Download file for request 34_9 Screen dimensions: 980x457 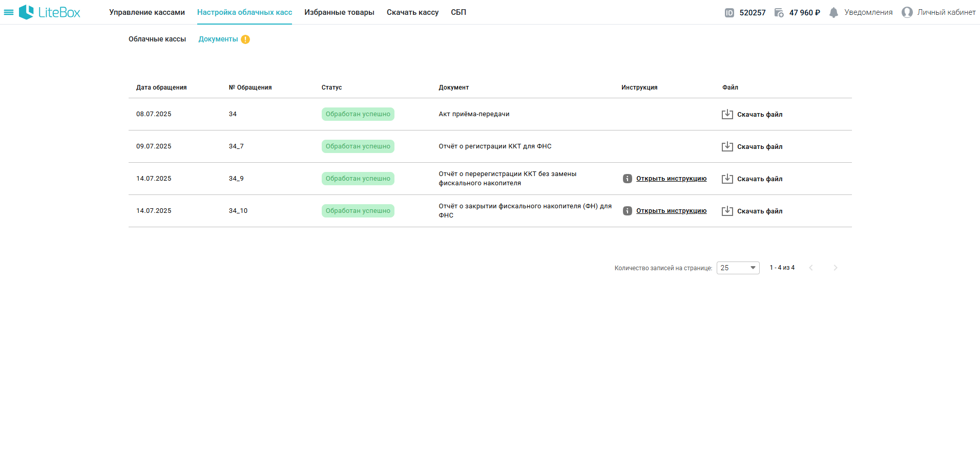click(x=760, y=179)
